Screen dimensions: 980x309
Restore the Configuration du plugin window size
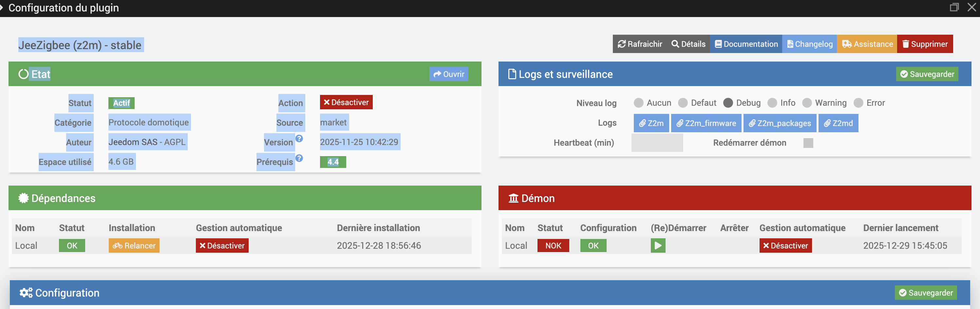[x=954, y=7]
